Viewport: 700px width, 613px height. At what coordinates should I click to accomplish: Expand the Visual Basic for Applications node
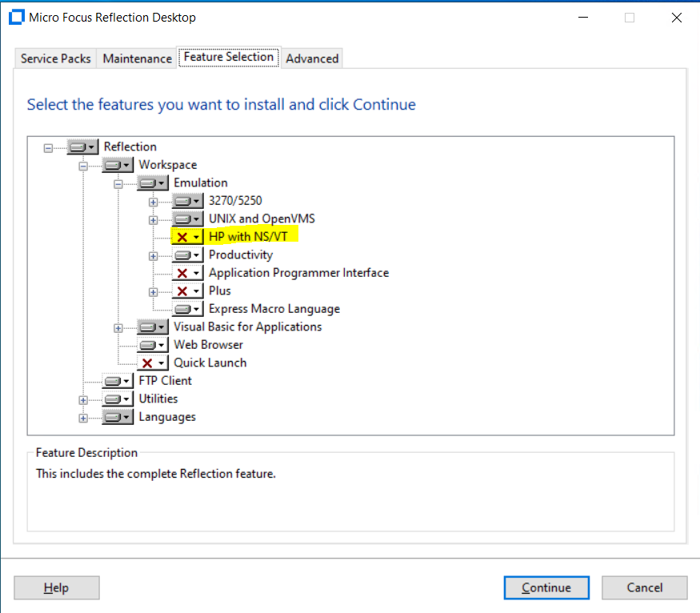[118, 327]
